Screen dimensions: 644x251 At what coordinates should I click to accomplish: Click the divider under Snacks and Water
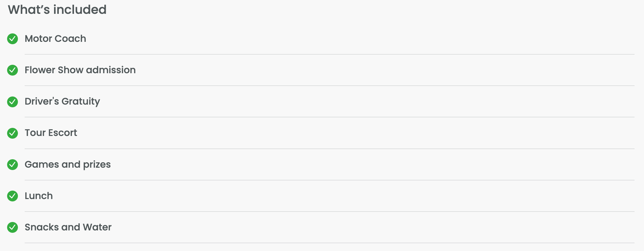(329, 243)
